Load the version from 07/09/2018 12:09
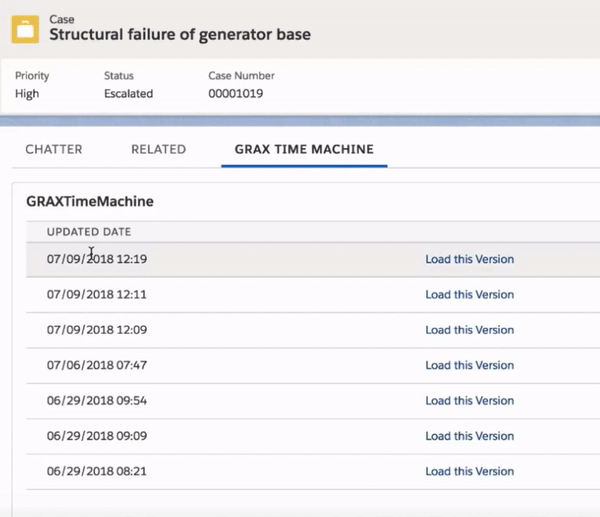600x517 pixels. tap(470, 330)
